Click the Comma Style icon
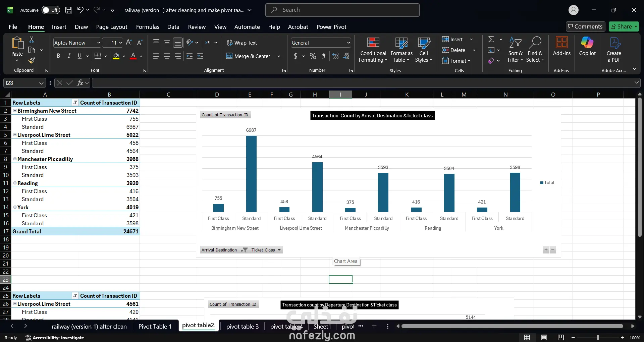Screen dimensions: 644x342 tap(324, 56)
